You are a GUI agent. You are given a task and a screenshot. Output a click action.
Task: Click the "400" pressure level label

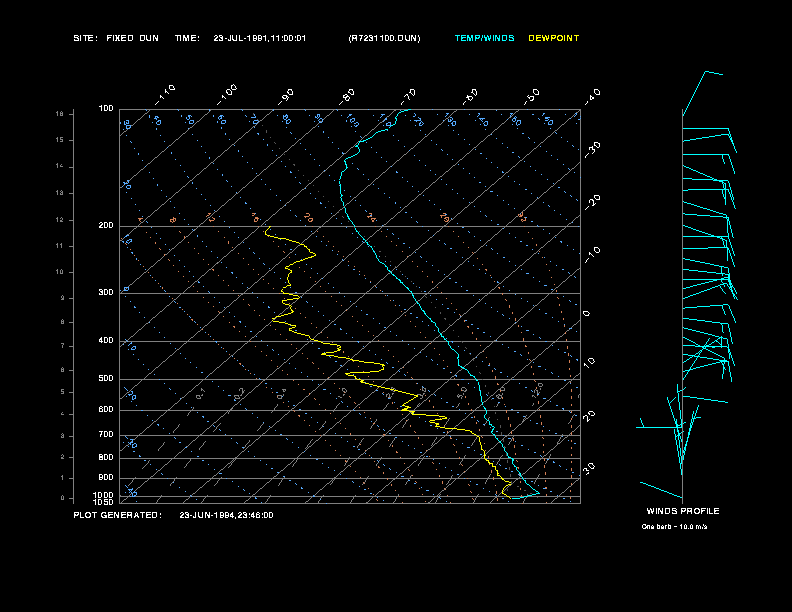tap(106, 340)
